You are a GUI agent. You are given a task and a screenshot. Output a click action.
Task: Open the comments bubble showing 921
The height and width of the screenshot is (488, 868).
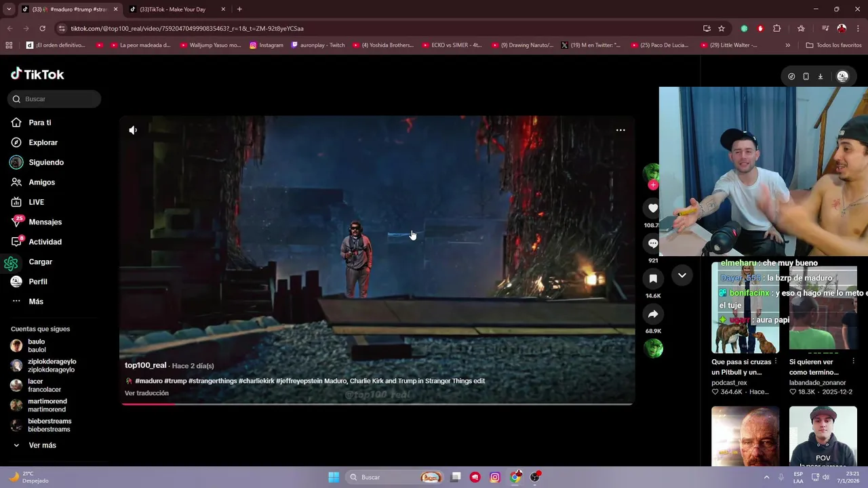[x=653, y=243]
